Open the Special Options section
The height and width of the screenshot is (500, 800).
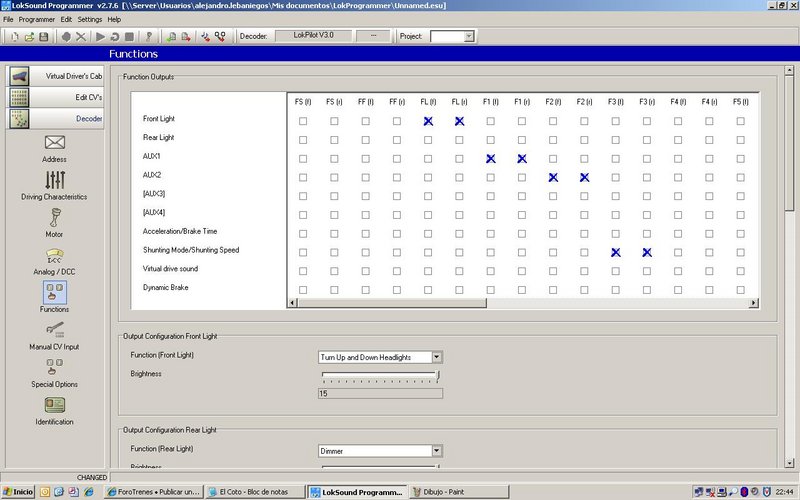point(55,373)
